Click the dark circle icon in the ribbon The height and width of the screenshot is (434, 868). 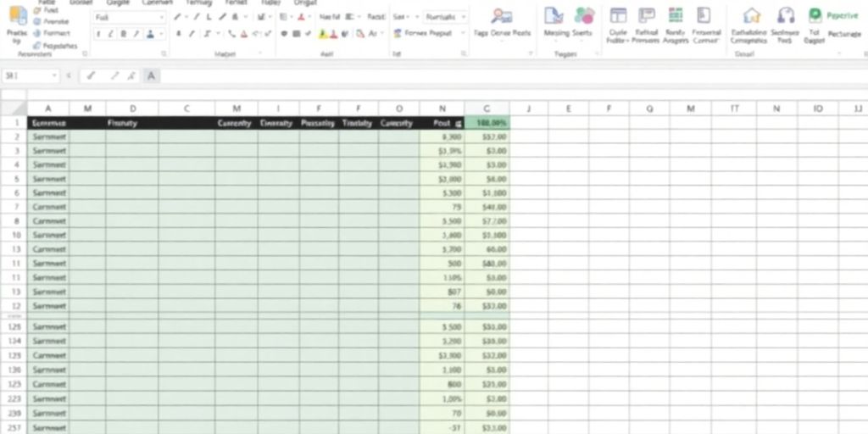tap(284, 34)
